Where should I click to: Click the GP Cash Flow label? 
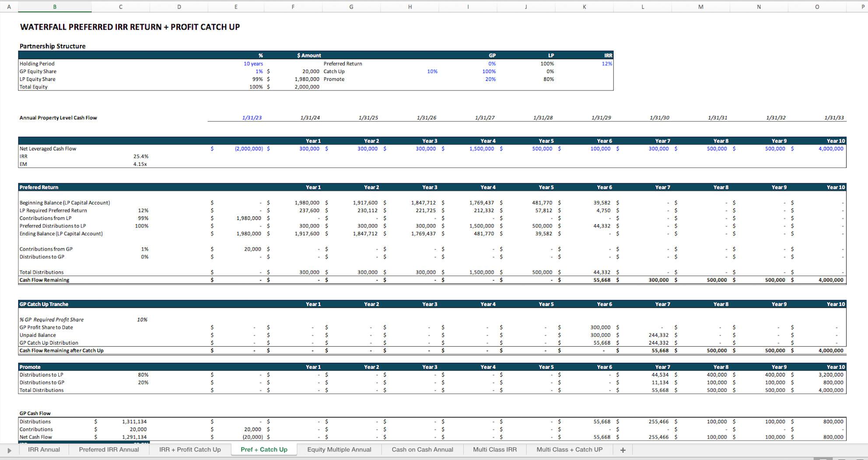[35, 414]
